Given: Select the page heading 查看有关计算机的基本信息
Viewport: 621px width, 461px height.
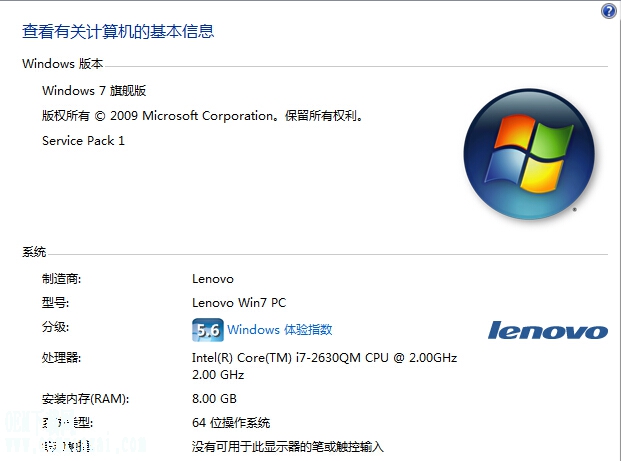Looking at the screenshot, I should click(118, 31).
